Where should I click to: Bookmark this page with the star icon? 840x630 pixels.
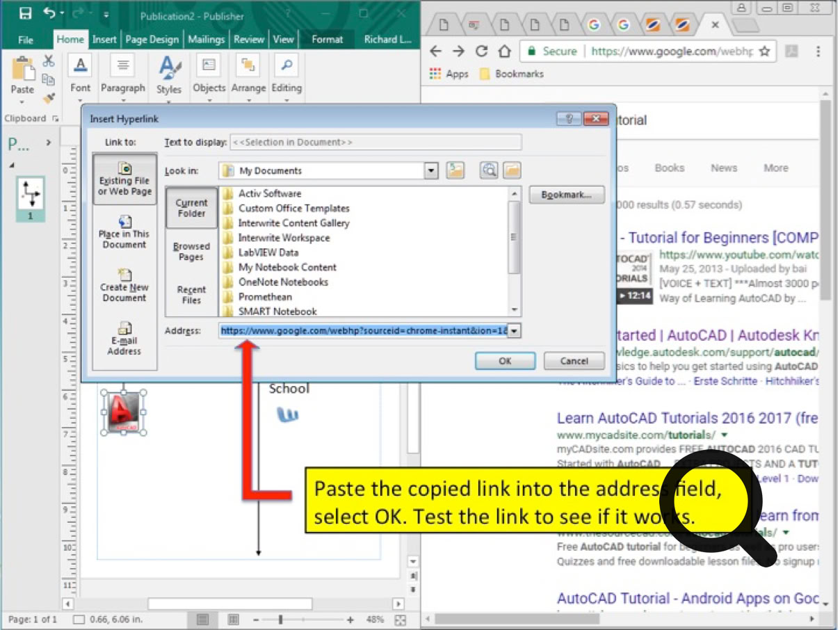click(764, 51)
